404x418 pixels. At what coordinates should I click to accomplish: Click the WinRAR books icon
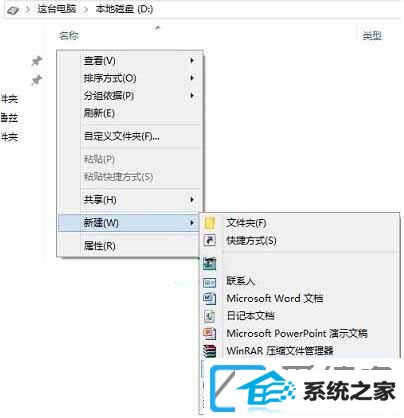click(209, 350)
